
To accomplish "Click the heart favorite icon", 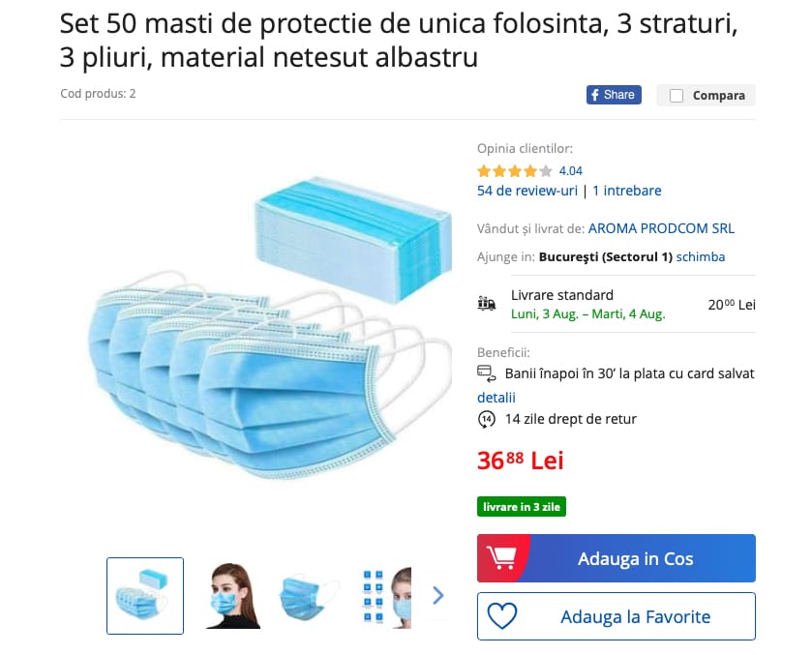I will 502,616.
